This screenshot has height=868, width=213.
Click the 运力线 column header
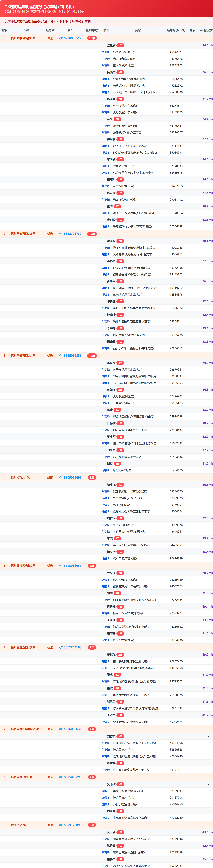50,30
